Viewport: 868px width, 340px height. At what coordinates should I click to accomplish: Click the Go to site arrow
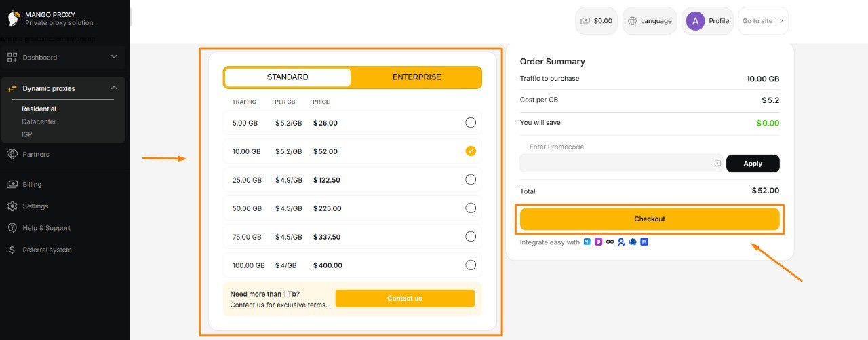pos(781,21)
